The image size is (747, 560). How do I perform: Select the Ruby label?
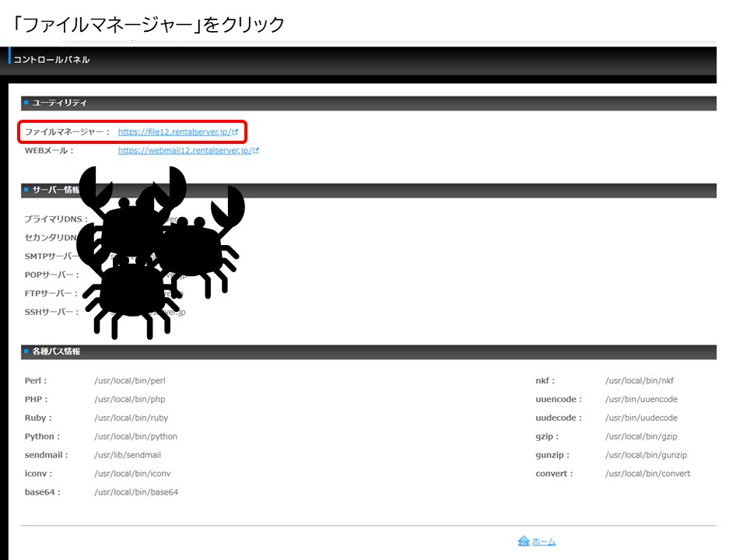38,418
